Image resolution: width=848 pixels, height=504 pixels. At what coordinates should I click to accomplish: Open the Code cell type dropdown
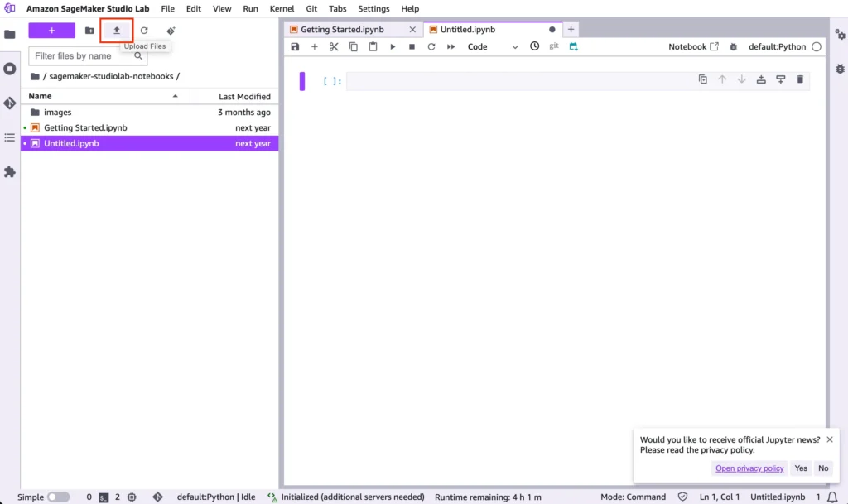(492, 47)
